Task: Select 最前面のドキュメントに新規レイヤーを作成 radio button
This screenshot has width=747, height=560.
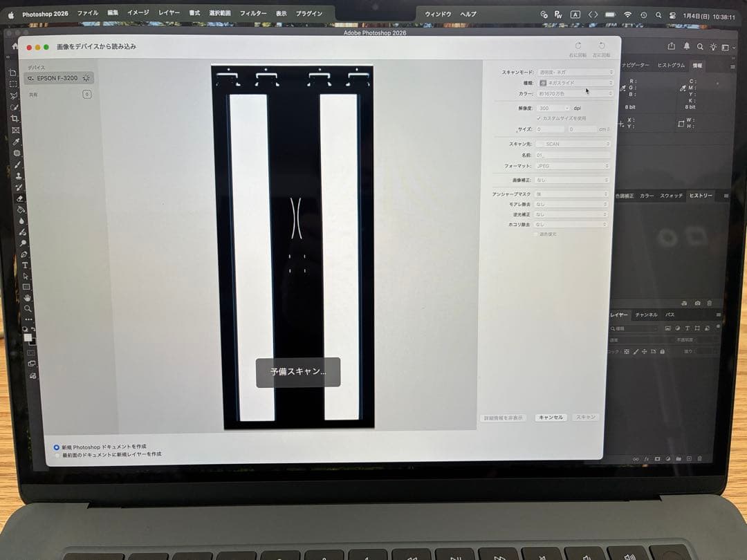Action: [x=58, y=454]
